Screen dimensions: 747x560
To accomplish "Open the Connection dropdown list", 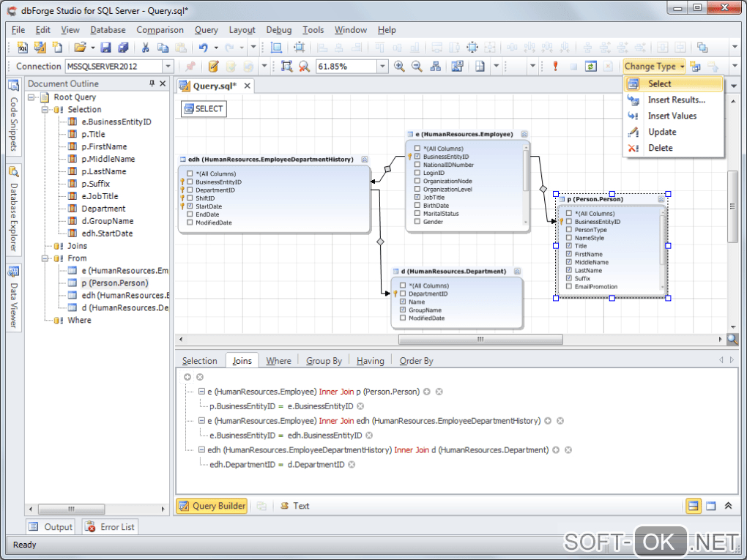I will pos(168,67).
